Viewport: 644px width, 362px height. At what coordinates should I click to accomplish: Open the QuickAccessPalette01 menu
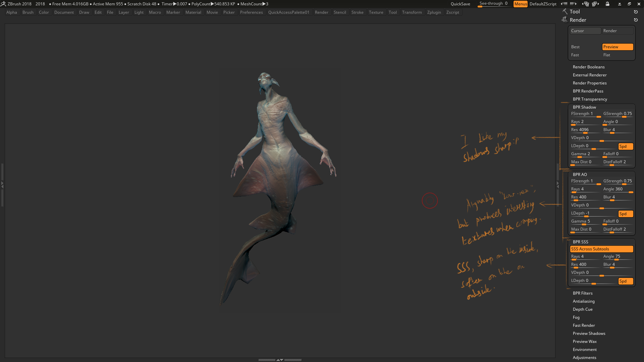click(x=288, y=12)
